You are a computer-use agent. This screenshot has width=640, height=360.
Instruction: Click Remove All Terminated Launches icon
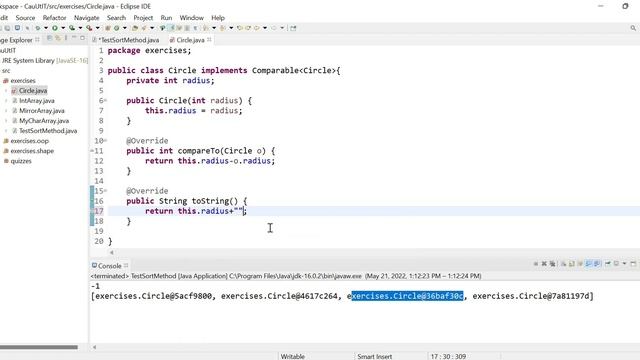point(553,264)
